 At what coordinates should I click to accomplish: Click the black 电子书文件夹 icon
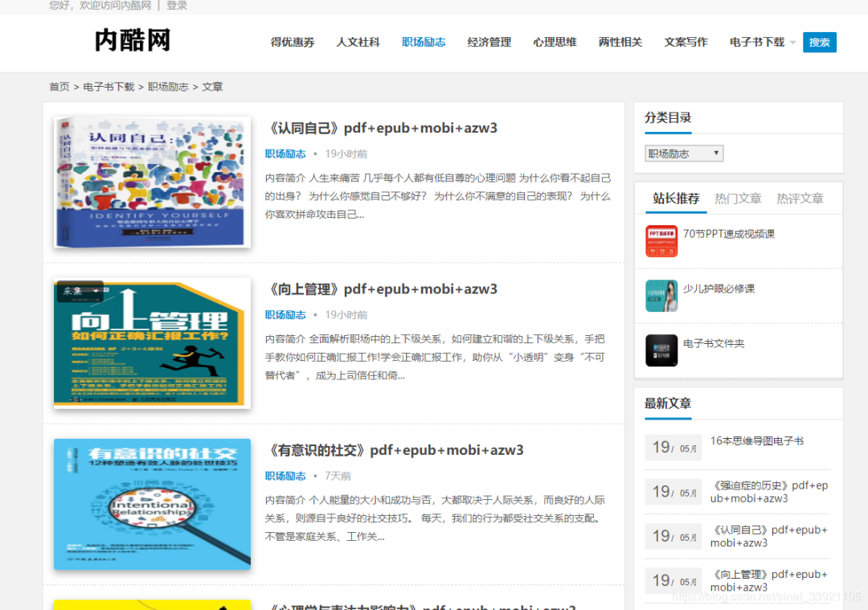point(661,350)
